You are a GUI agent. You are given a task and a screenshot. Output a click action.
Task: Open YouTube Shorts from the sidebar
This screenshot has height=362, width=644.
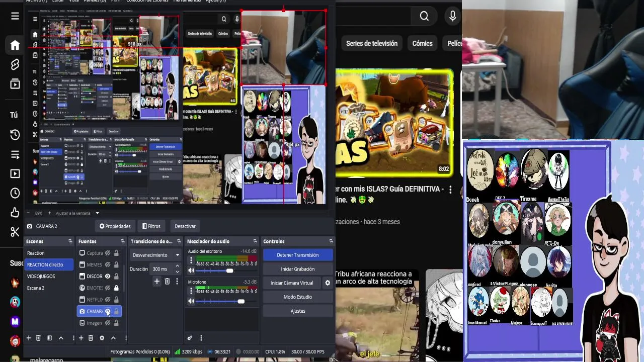(x=15, y=64)
